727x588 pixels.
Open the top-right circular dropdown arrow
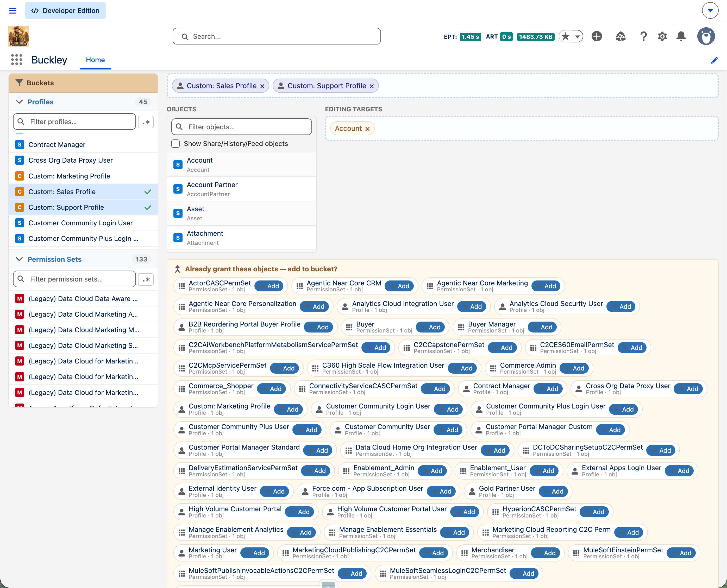pos(710,10)
